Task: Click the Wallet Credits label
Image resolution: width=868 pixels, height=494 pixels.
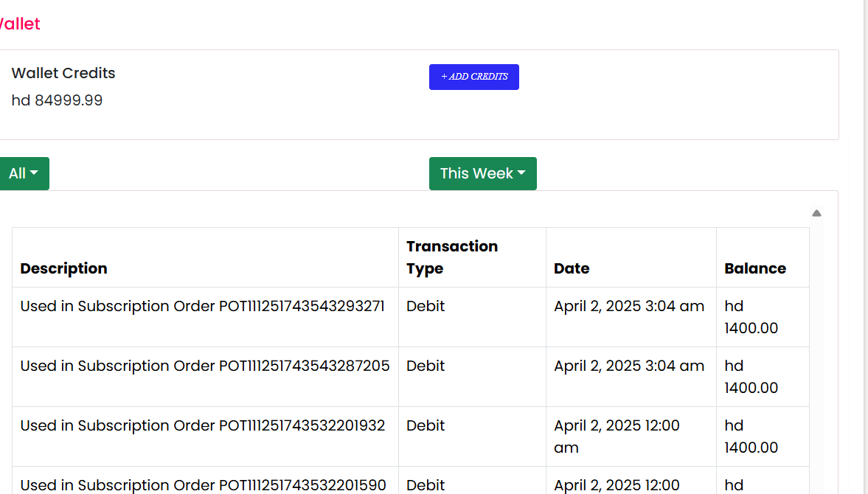Action: 63,73
